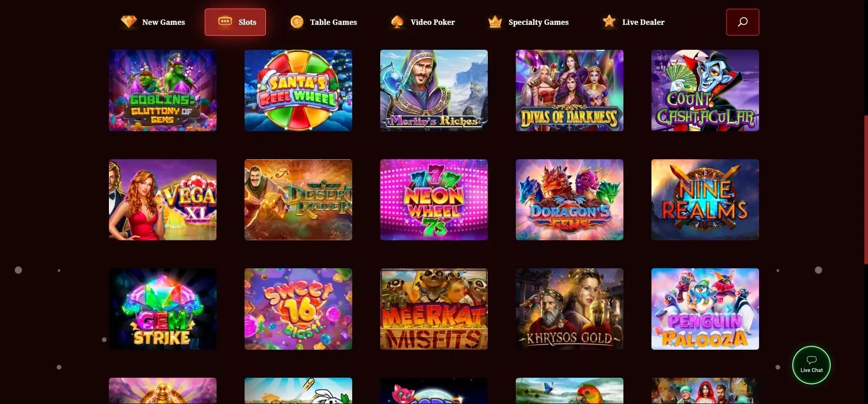Click the star icon for Live Dealer
The width and height of the screenshot is (868, 404).
tap(609, 21)
